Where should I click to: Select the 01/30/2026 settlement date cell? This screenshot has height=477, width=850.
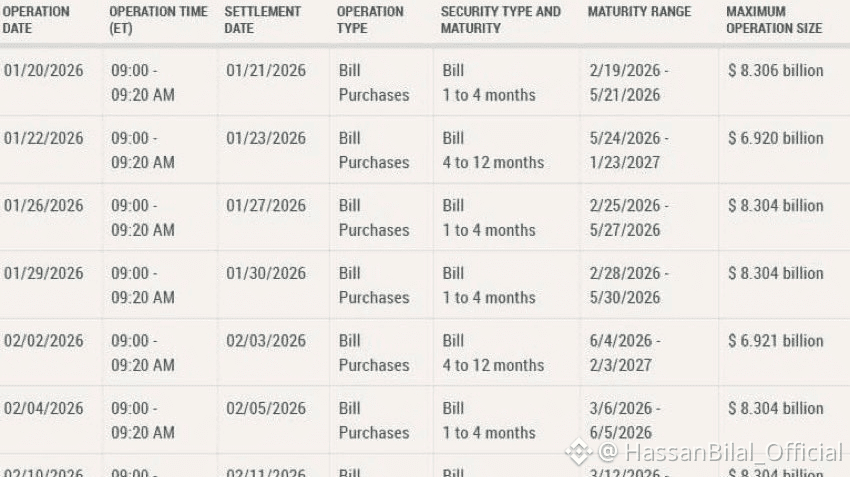[x=266, y=273]
